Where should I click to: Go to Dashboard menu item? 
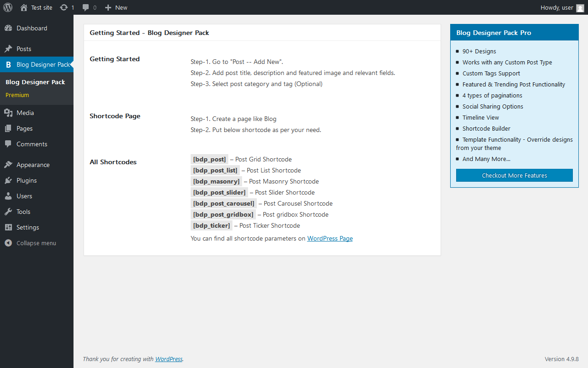pos(32,28)
